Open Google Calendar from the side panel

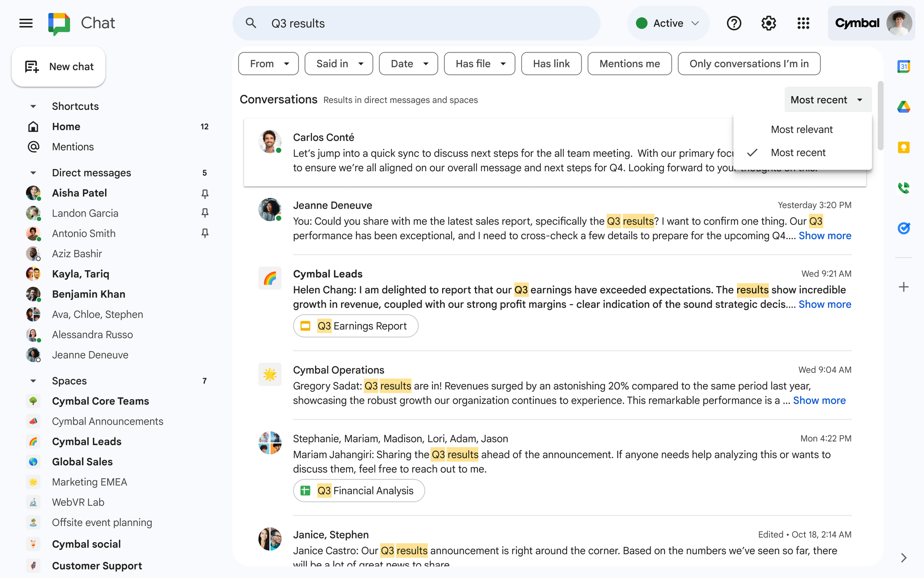pos(904,66)
